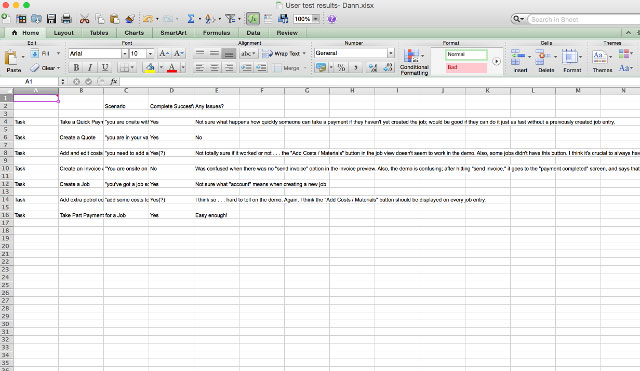Toggle the formula builder fx toolbar button
640x371 pixels.
(253, 19)
